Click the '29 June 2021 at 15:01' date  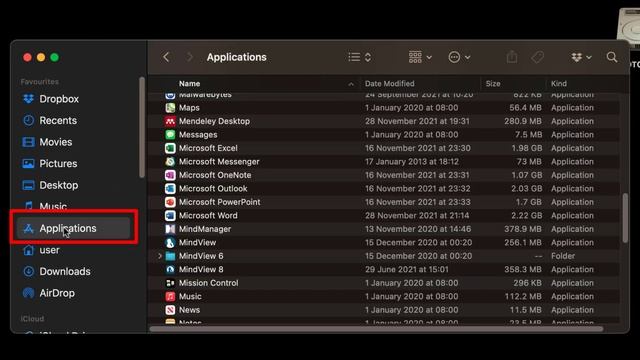click(x=407, y=269)
